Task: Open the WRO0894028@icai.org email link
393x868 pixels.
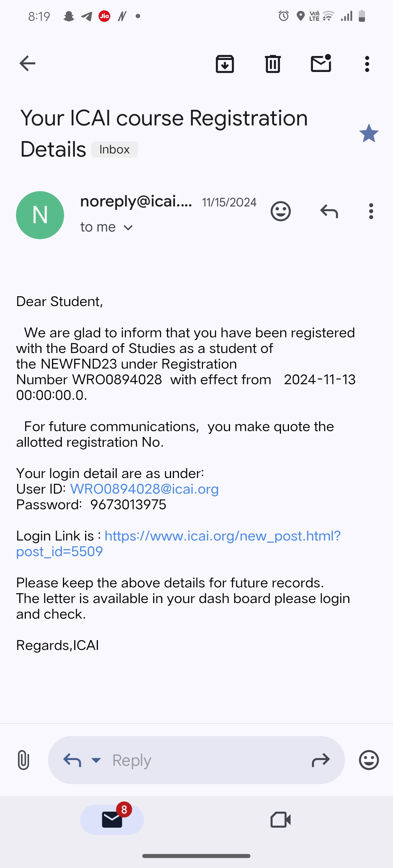Action: [144, 489]
